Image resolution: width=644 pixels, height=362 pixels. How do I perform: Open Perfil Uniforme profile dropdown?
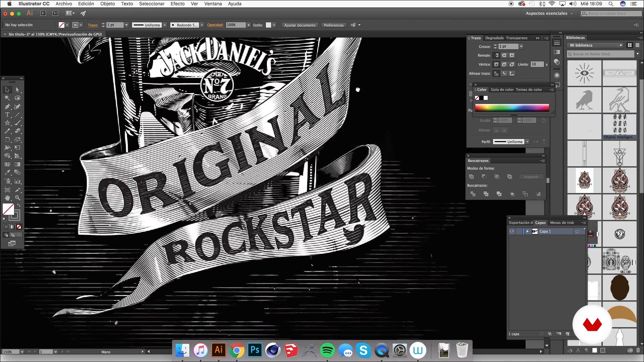(x=527, y=142)
